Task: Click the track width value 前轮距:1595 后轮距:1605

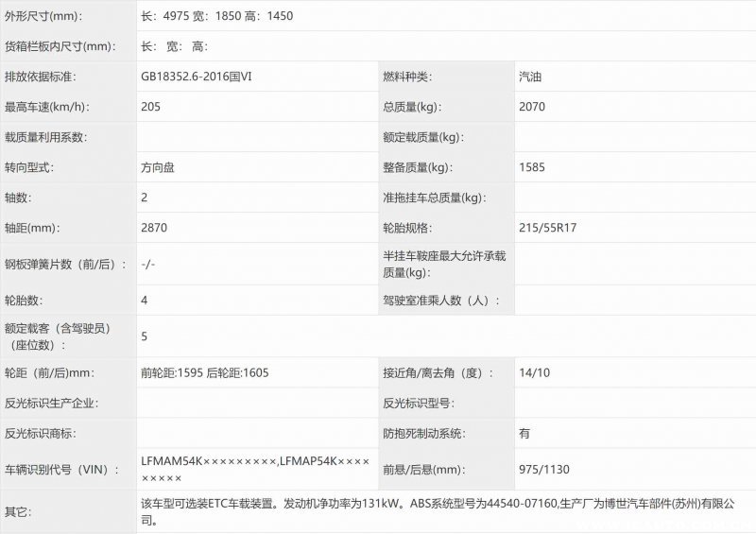Action: click(x=204, y=372)
